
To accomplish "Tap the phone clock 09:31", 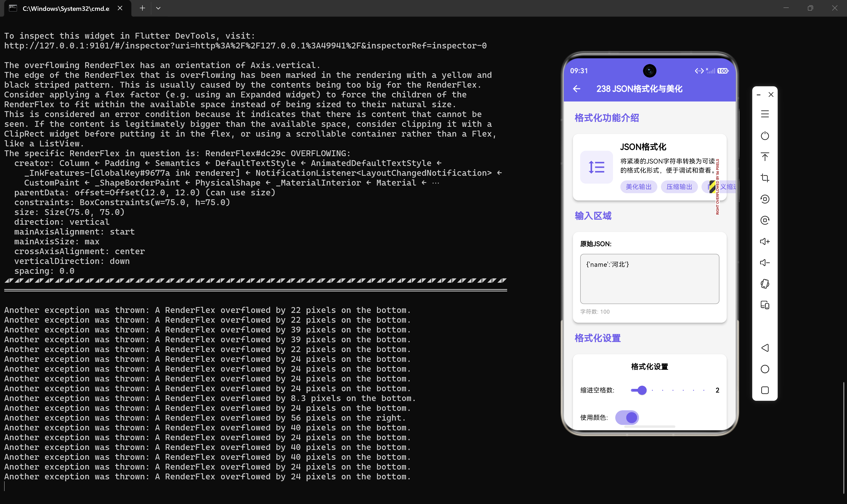I will coord(579,71).
